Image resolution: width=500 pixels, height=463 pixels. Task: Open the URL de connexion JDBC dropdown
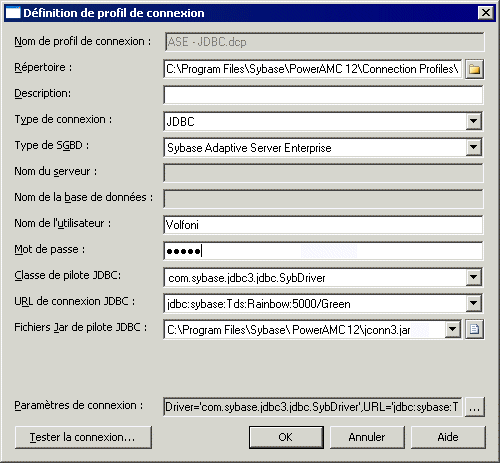click(x=473, y=303)
